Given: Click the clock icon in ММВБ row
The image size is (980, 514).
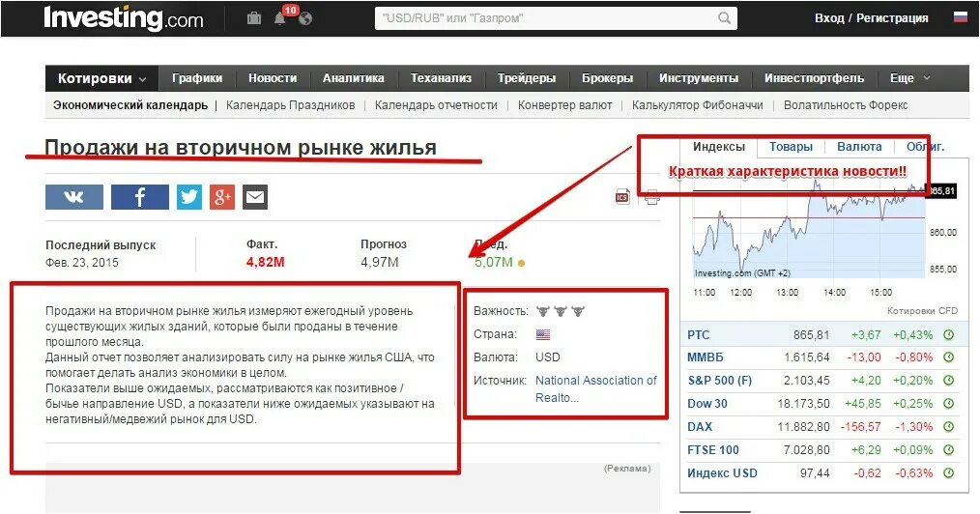Looking at the screenshot, I should point(949,357).
